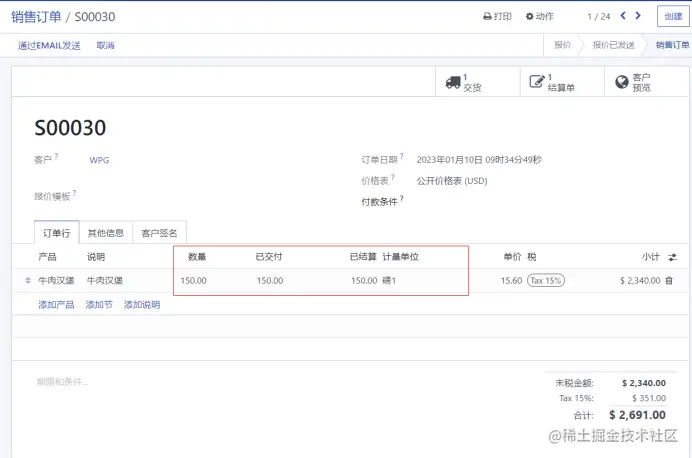Click 添加节 link
This screenshot has width=692, height=458.
[99, 305]
